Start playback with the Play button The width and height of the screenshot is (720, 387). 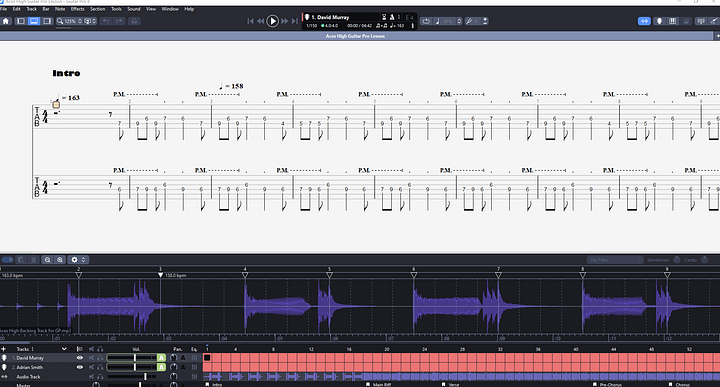click(x=272, y=21)
